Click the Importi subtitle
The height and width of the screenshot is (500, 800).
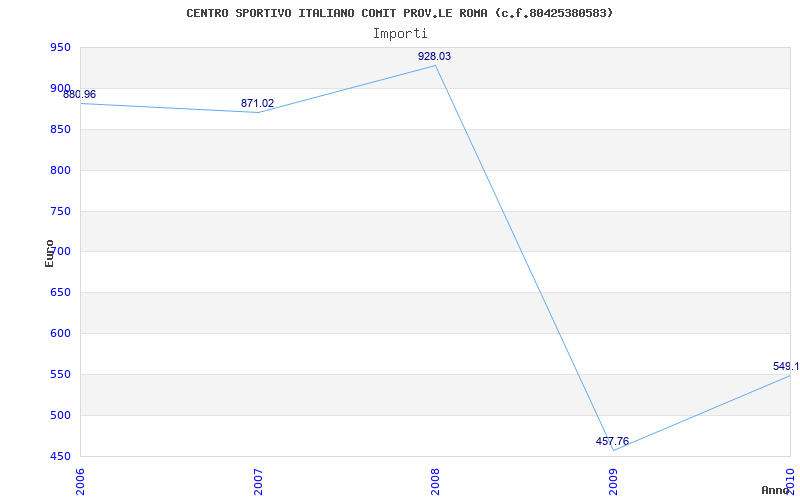click(399, 34)
